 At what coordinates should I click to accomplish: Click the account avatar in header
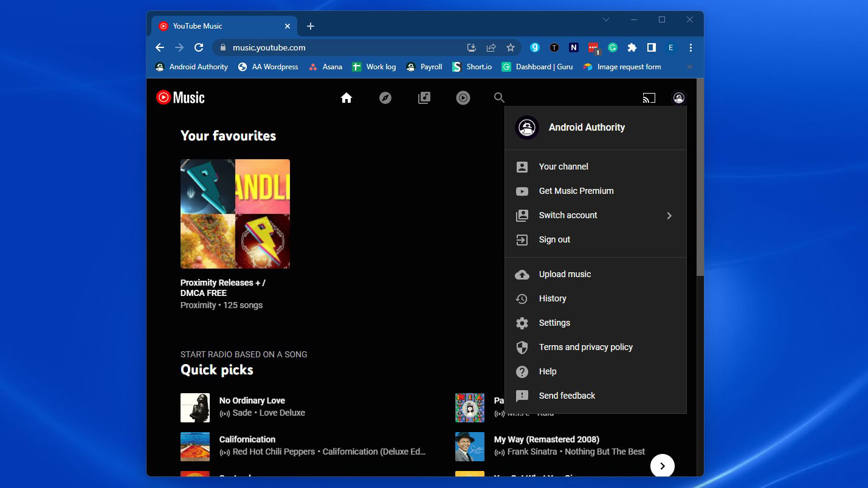pyautogui.click(x=678, y=98)
